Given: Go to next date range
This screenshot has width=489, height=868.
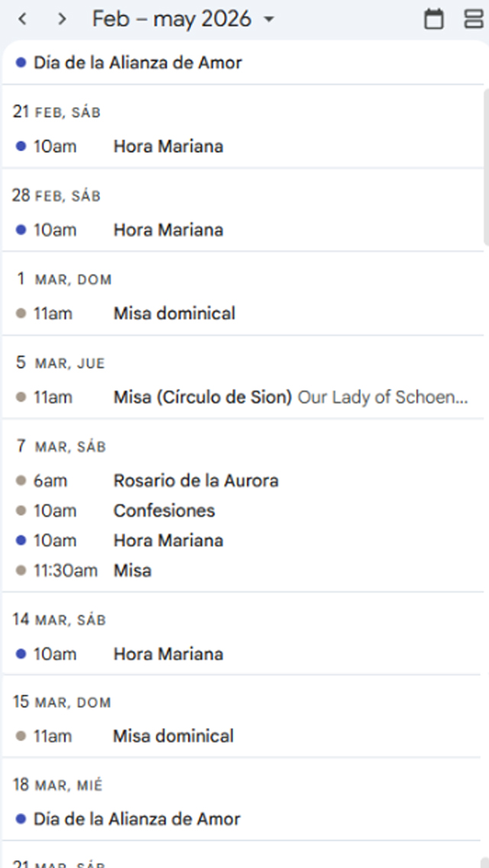Looking at the screenshot, I should (x=62, y=19).
